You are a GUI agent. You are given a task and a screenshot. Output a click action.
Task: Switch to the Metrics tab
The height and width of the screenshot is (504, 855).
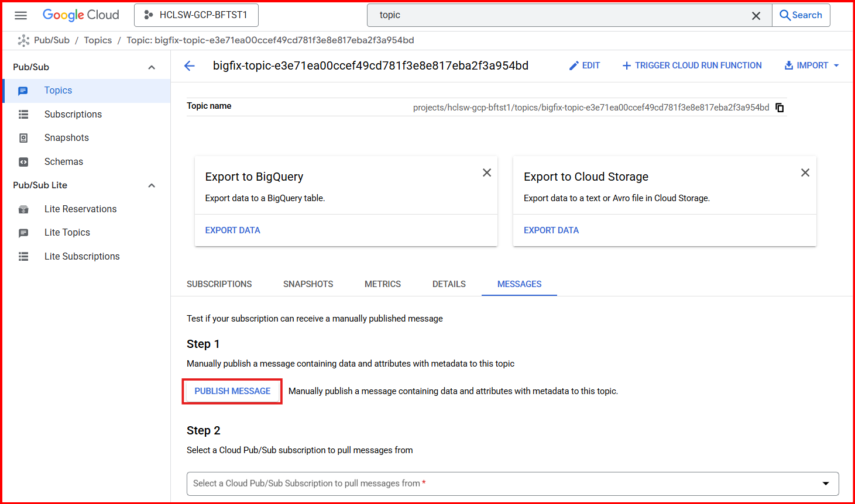pos(382,284)
